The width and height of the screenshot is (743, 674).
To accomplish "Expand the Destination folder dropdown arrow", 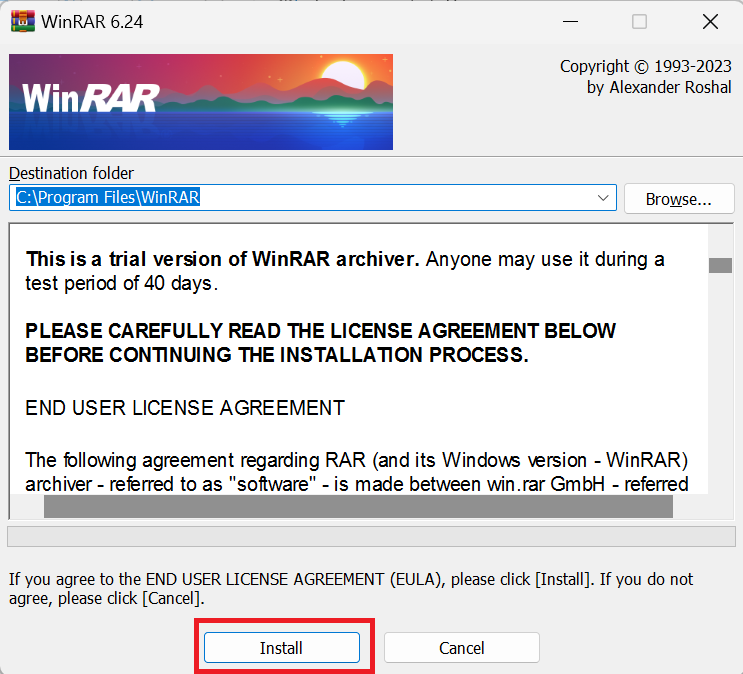I will tap(603, 198).
